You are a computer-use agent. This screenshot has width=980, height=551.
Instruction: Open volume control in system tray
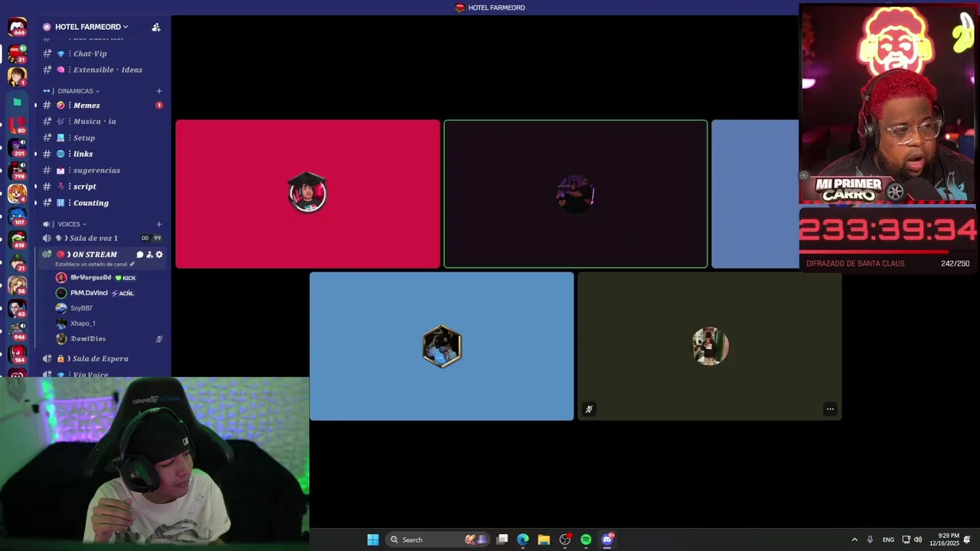pos(918,540)
